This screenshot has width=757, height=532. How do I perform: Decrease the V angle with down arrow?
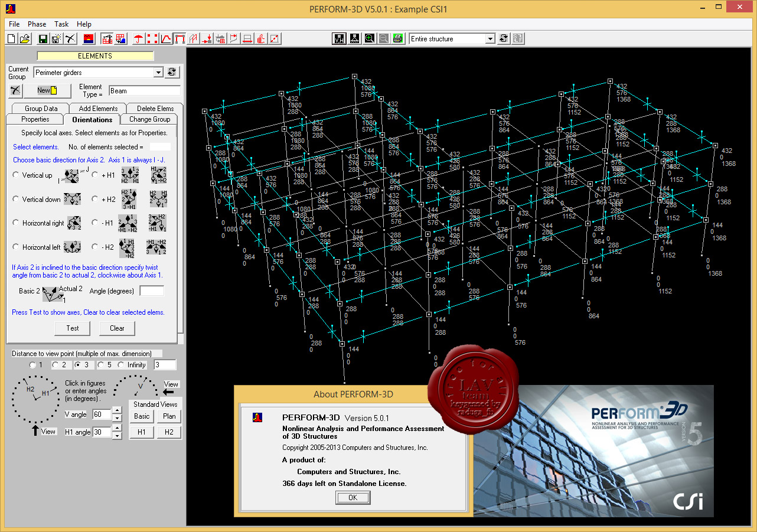pyautogui.click(x=117, y=418)
